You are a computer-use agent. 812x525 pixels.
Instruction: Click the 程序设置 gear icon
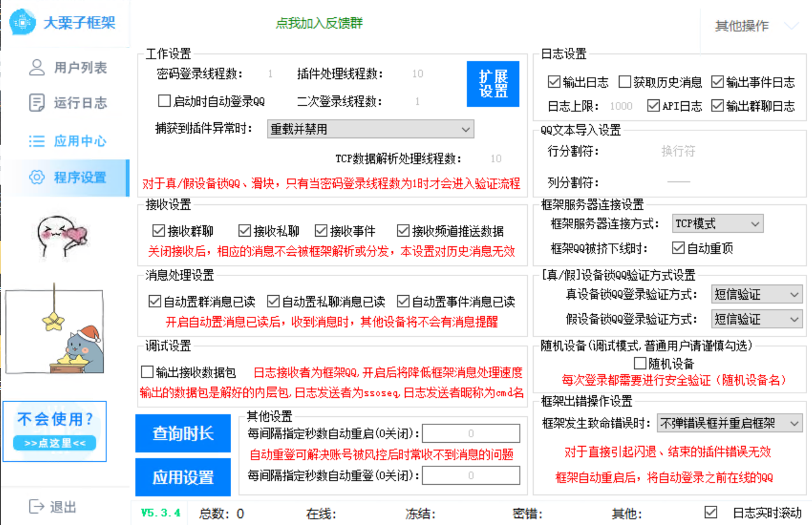click(37, 177)
